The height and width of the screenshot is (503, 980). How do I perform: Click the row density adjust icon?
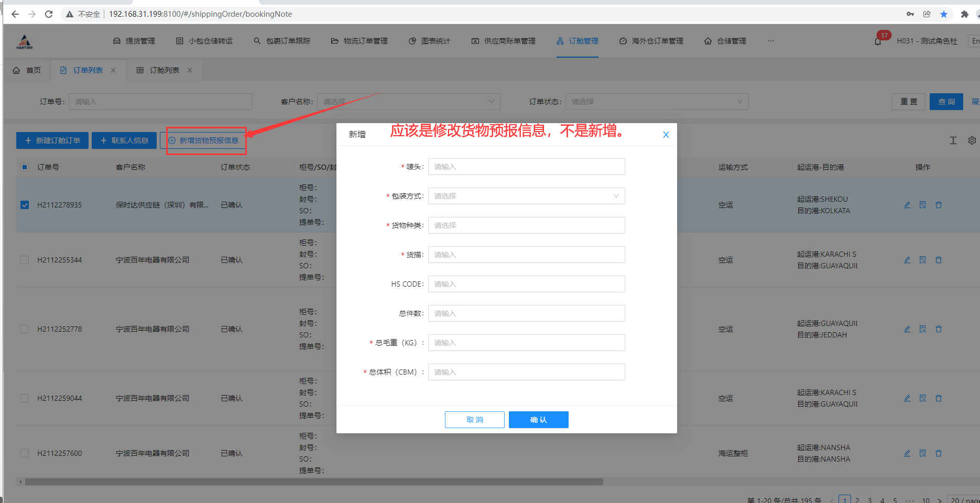(x=953, y=140)
